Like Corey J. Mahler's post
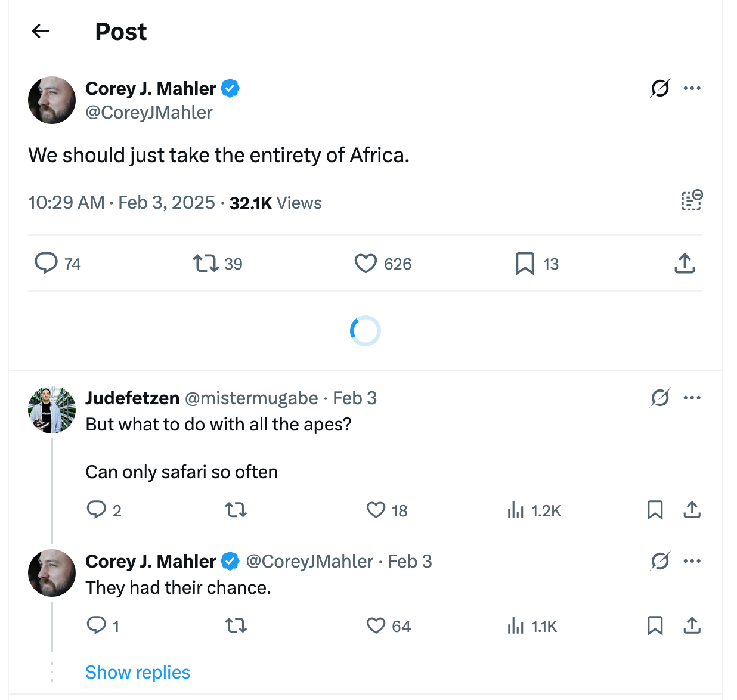The image size is (737, 700). click(x=366, y=264)
